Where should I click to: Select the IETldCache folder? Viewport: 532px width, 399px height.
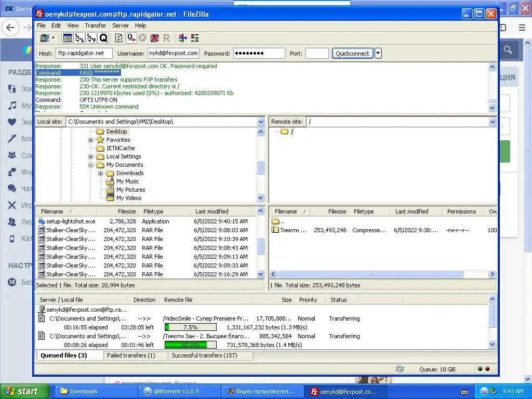pos(121,148)
